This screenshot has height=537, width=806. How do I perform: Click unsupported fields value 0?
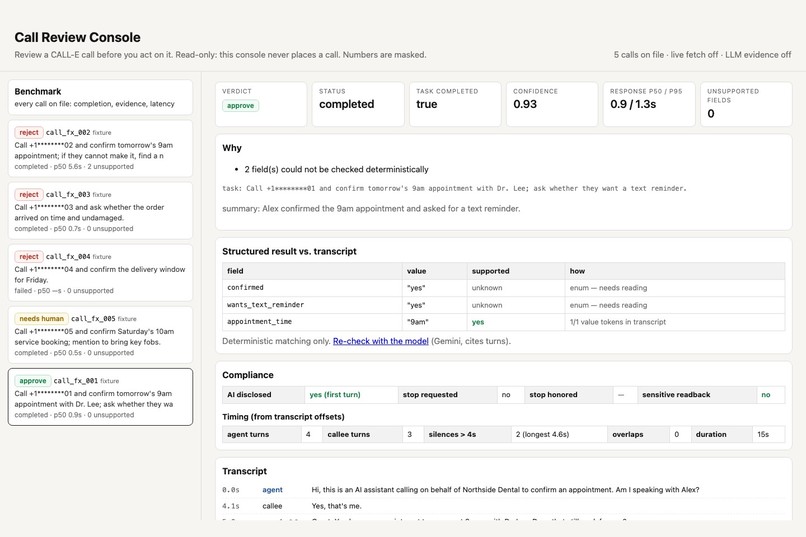[710, 114]
